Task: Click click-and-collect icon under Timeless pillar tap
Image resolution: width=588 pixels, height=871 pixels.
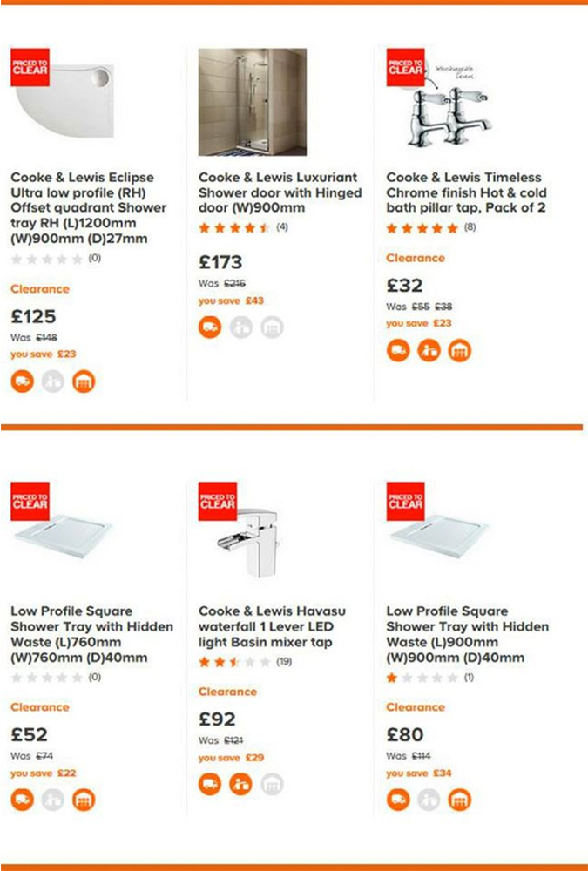Action: [x=429, y=350]
